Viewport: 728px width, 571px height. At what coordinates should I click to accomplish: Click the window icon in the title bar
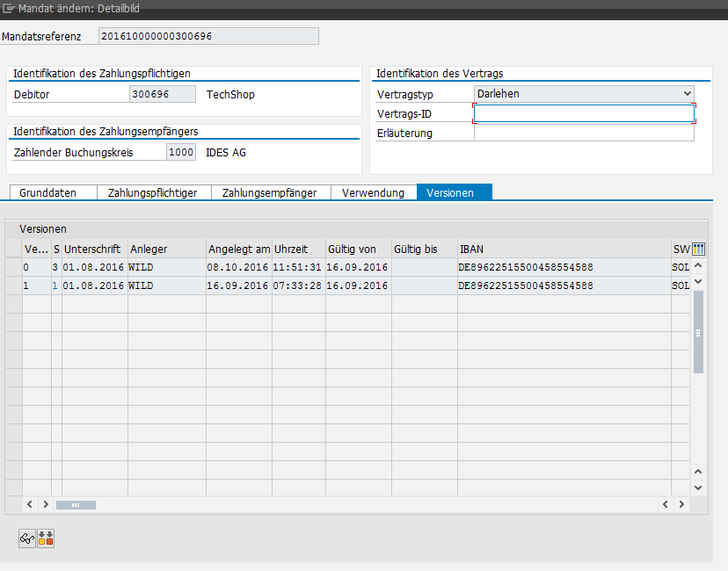[x=9, y=8]
